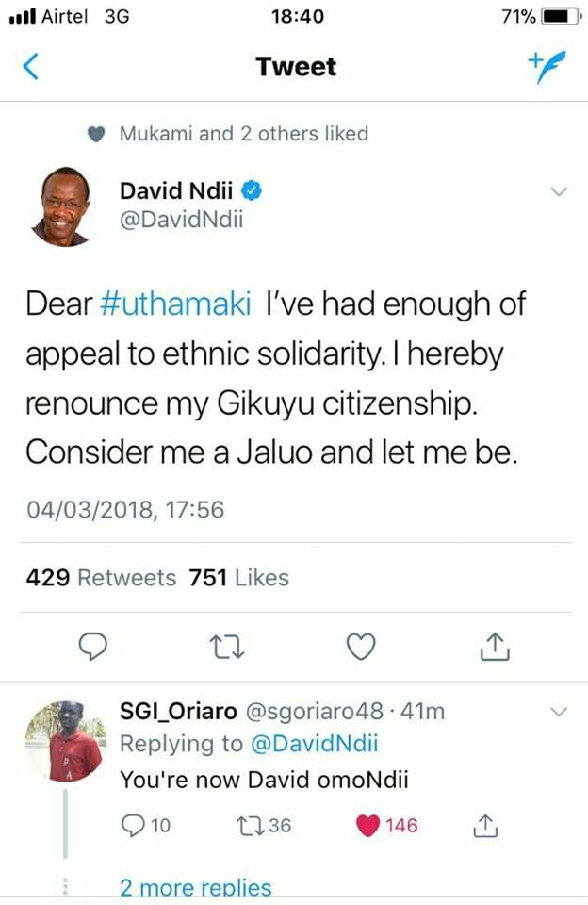This screenshot has height=905, width=588.
Task: Compose a new tweet with quill icon
Action: click(x=544, y=67)
